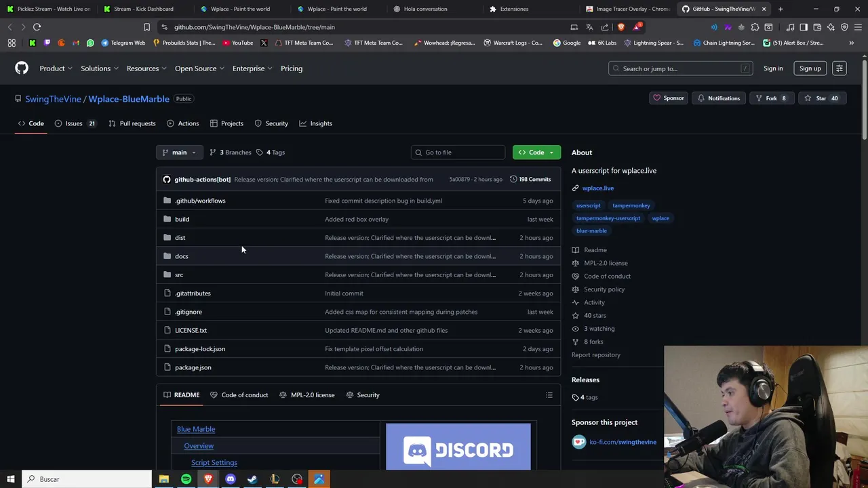This screenshot has width=868, height=488.
Task: Open the wplace.live website link
Action: [598, 188]
